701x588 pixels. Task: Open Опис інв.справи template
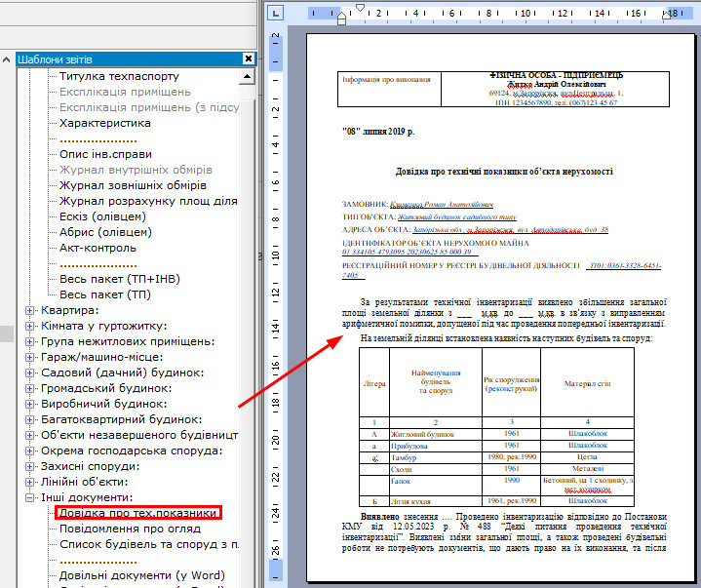[105, 154]
